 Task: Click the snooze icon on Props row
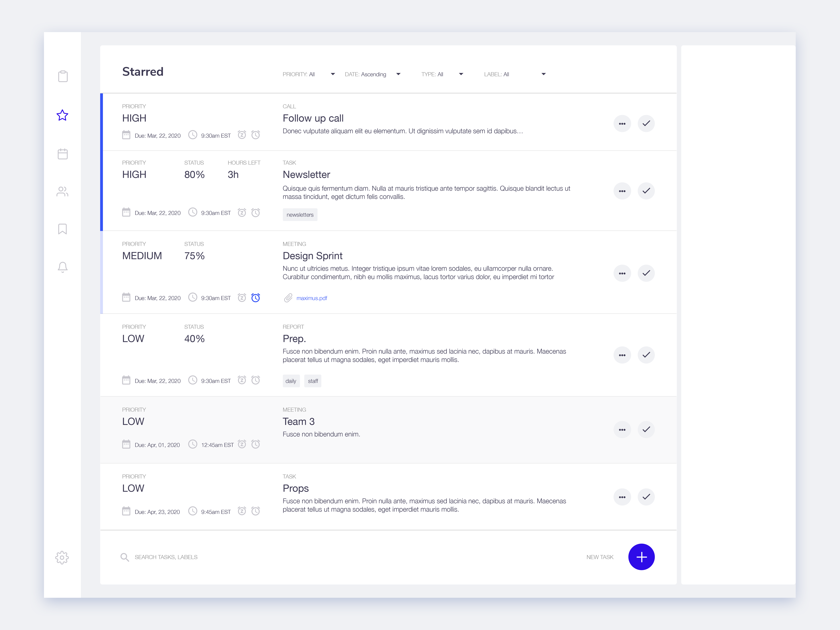(x=242, y=511)
